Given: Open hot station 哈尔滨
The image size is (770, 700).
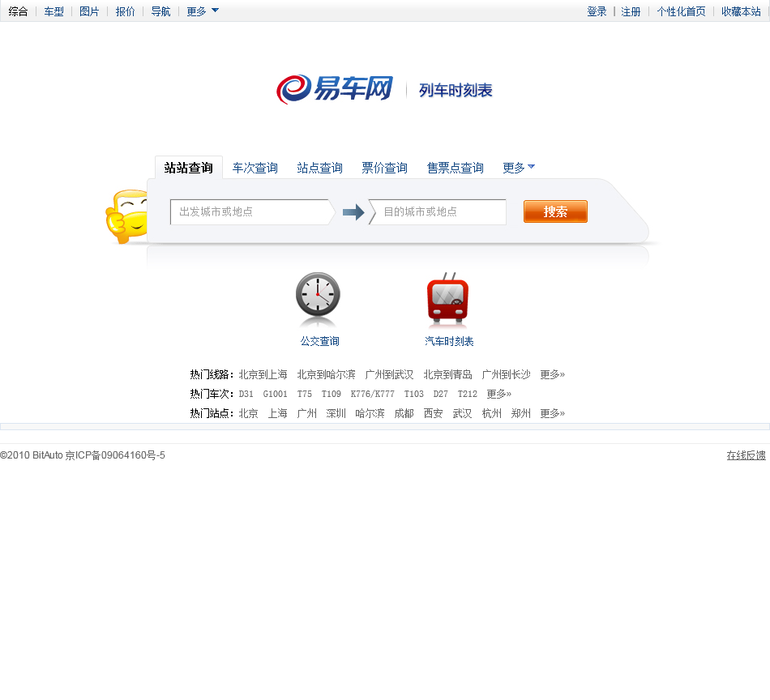Looking at the screenshot, I should [370, 413].
